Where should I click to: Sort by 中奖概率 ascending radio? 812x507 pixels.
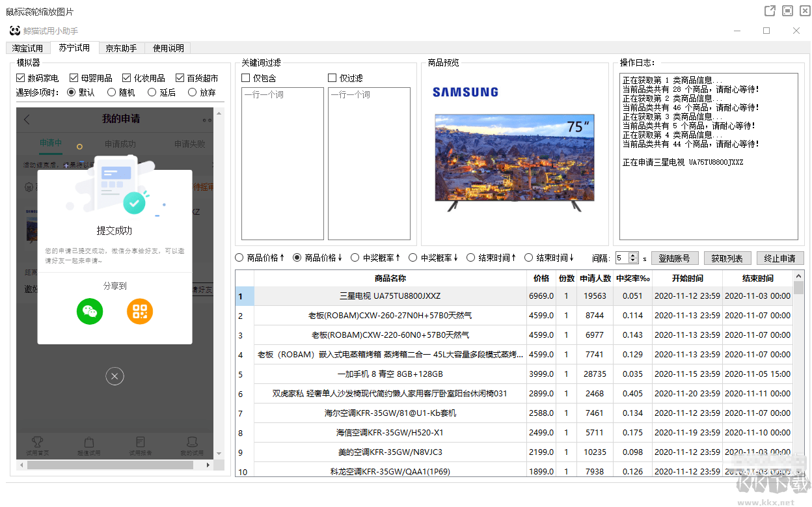(355, 258)
